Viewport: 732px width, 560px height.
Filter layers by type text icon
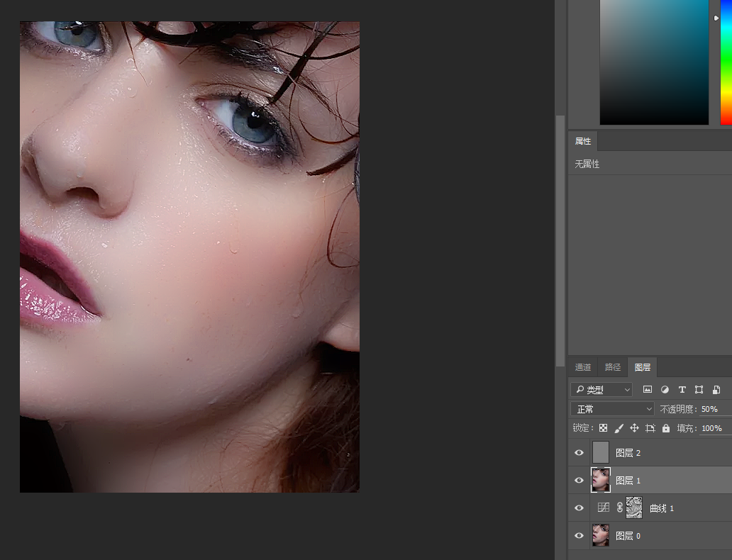click(x=682, y=389)
